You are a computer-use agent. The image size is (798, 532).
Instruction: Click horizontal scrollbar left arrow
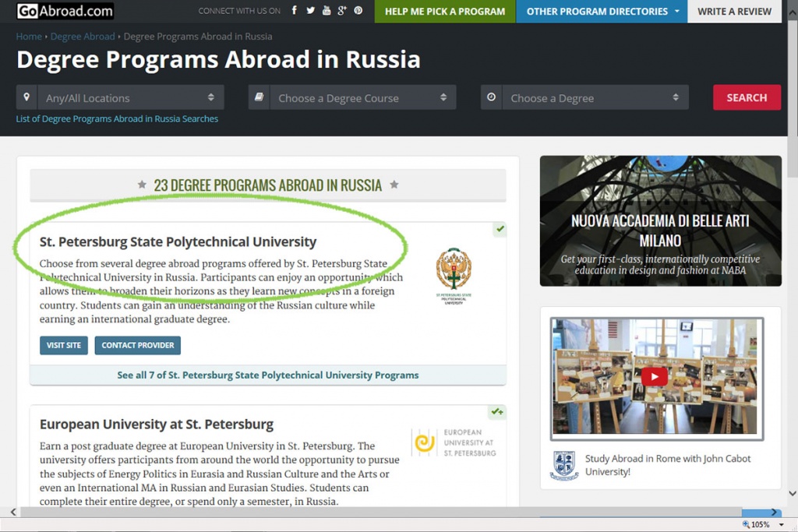point(13,513)
